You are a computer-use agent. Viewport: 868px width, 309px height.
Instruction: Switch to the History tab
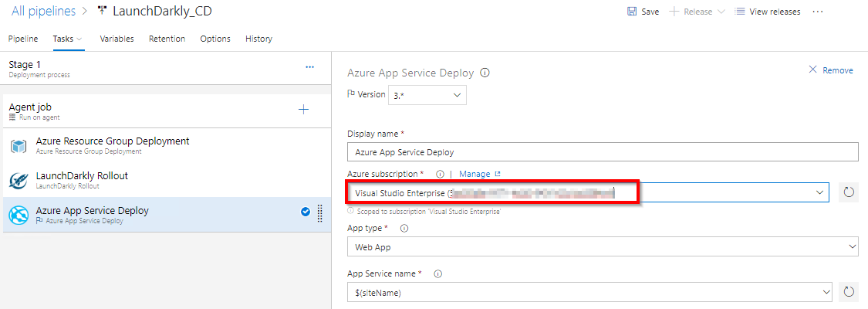click(x=258, y=39)
